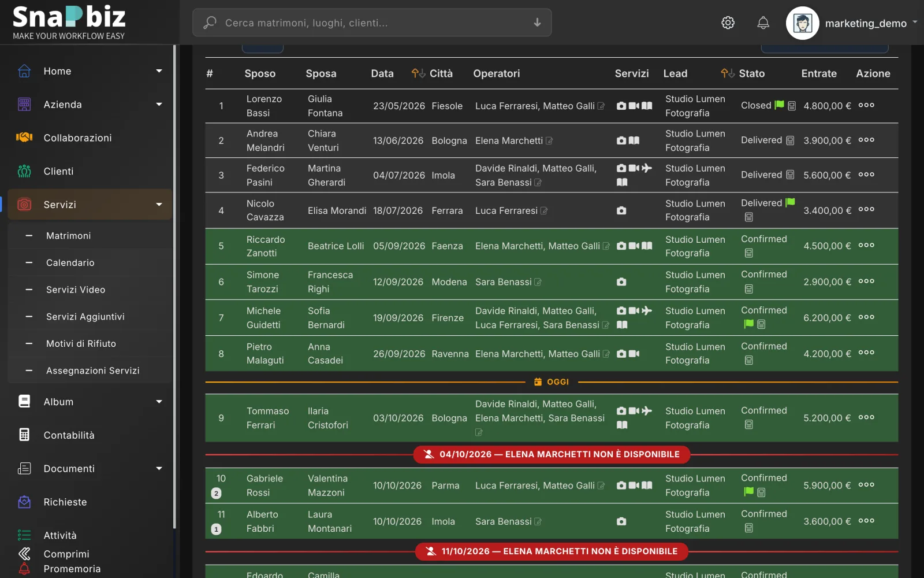The width and height of the screenshot is (924, 578).
Task: Edit operator Luca Ferraresi on Ferrara row
Action: point(544,210)
